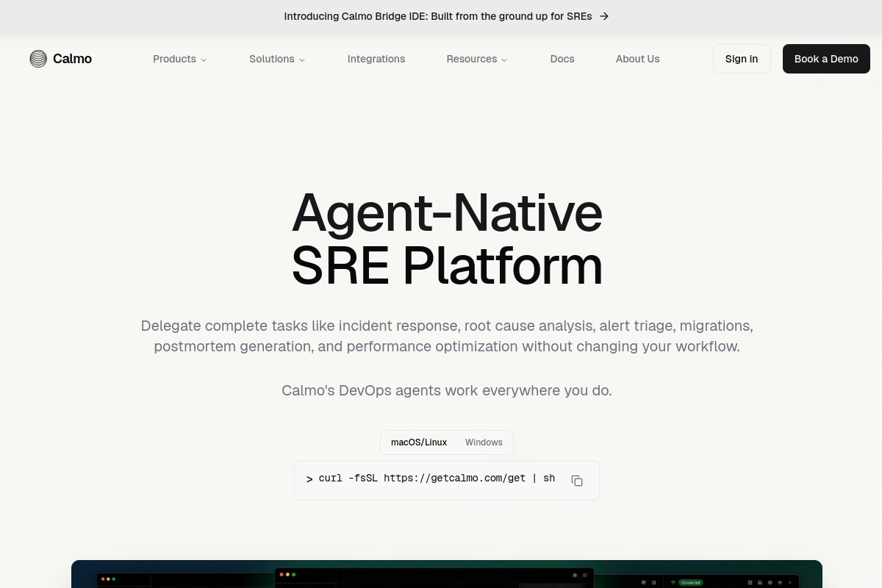This screenshot has width=882, height=588.
Task: Select the macOS/Linux install tab
Action: click(419, 442)
